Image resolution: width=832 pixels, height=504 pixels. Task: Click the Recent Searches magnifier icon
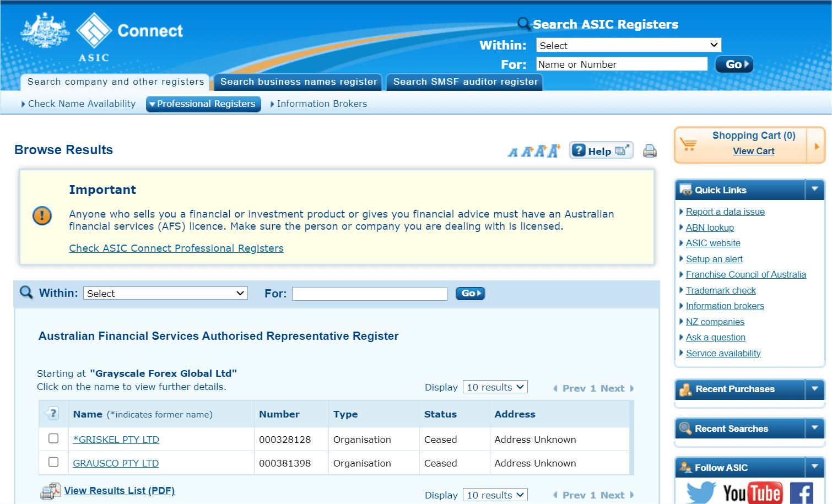(685, 428)
